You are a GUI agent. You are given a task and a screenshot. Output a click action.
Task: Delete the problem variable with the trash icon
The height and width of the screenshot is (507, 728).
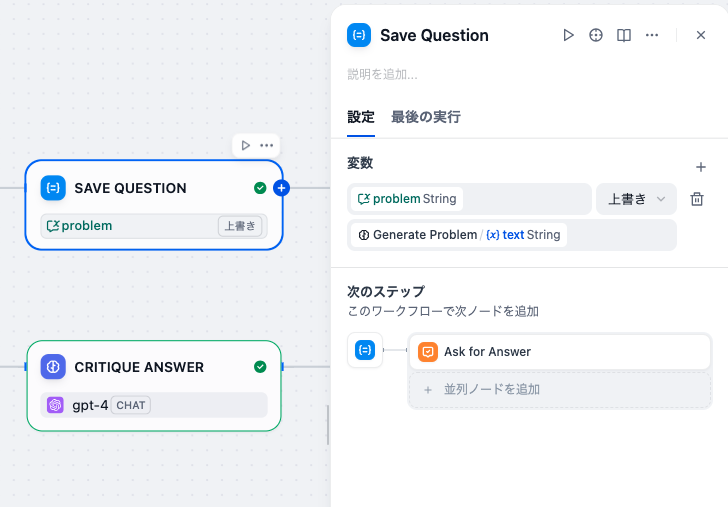click(x=697, y=199)
